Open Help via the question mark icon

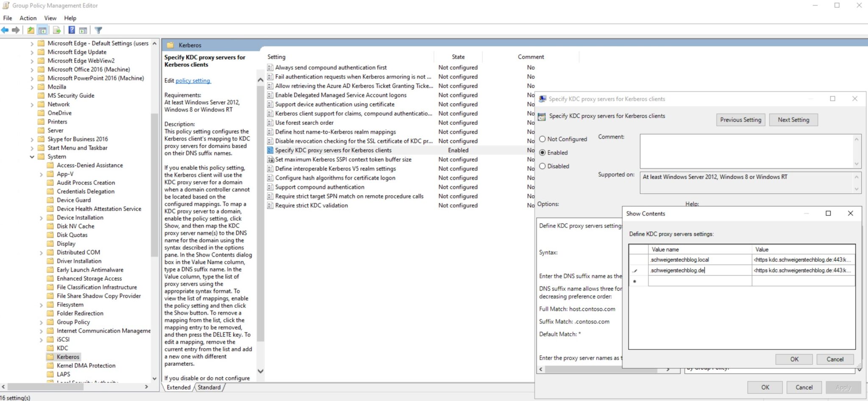tap(71, 30)
